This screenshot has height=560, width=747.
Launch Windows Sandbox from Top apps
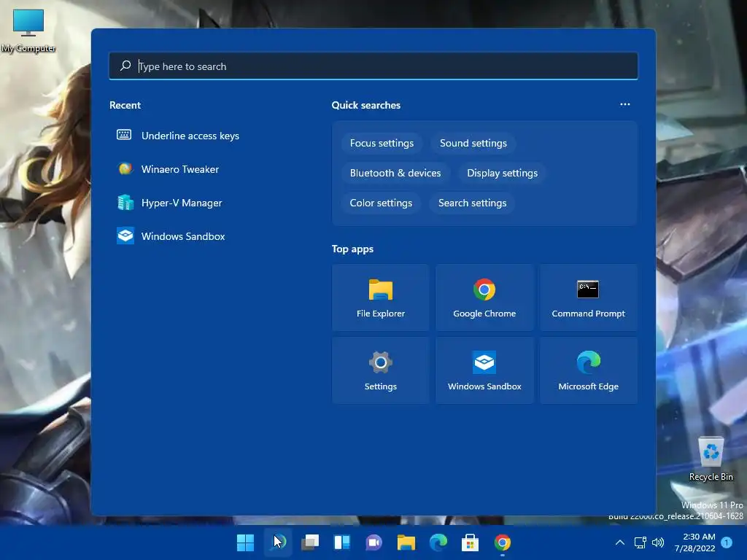coord(484,370)
